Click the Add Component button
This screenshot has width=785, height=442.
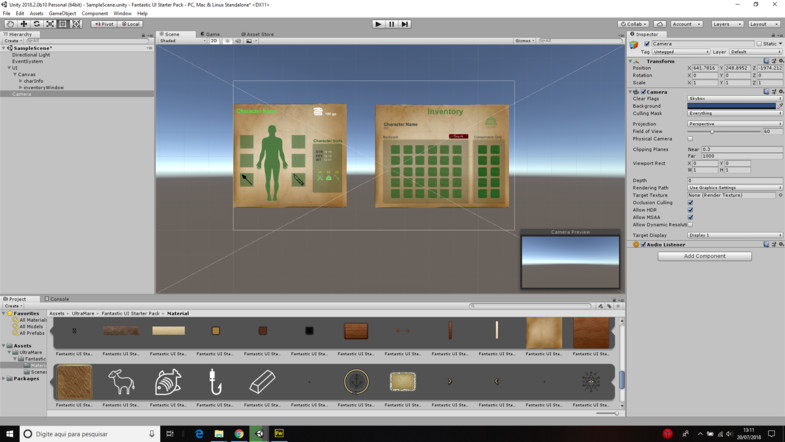(x=704, y=256)
